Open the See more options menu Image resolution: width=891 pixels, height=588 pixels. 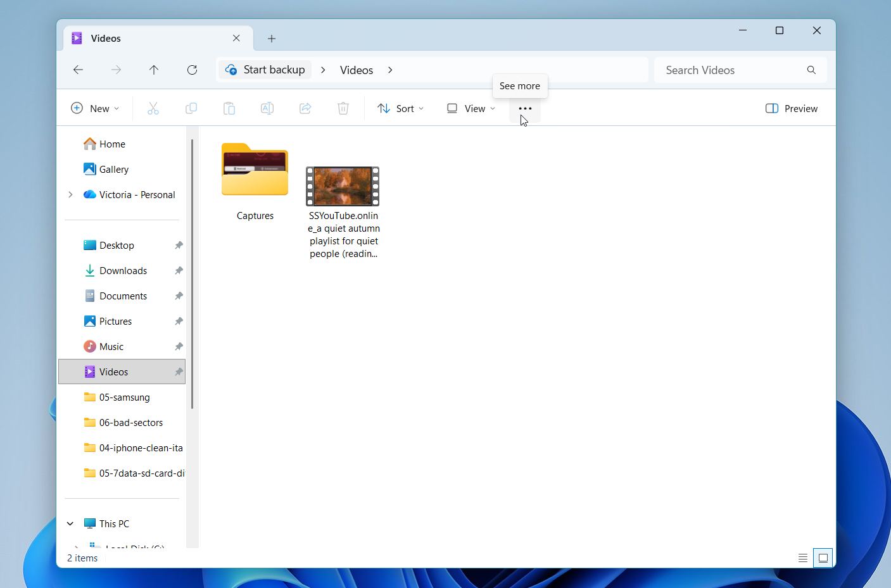524,108
